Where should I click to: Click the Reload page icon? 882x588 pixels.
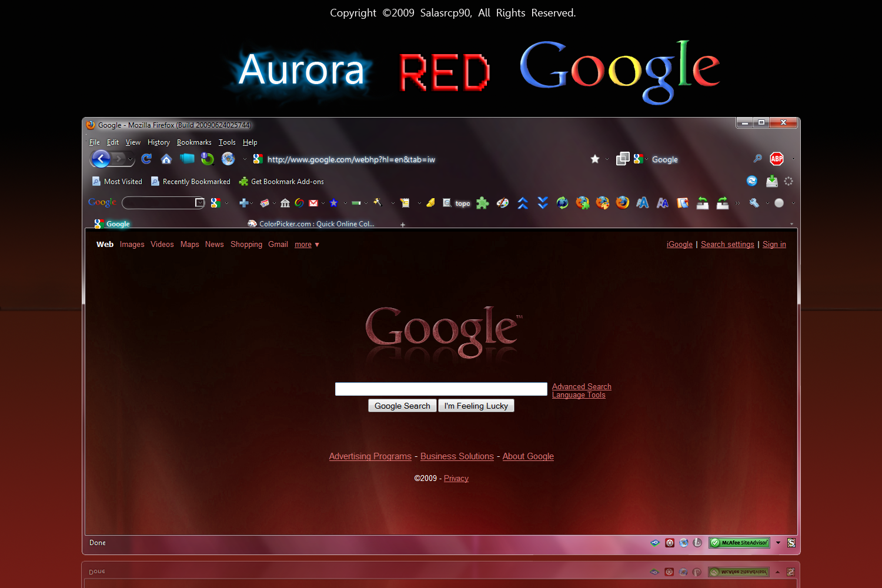[146, 159]
